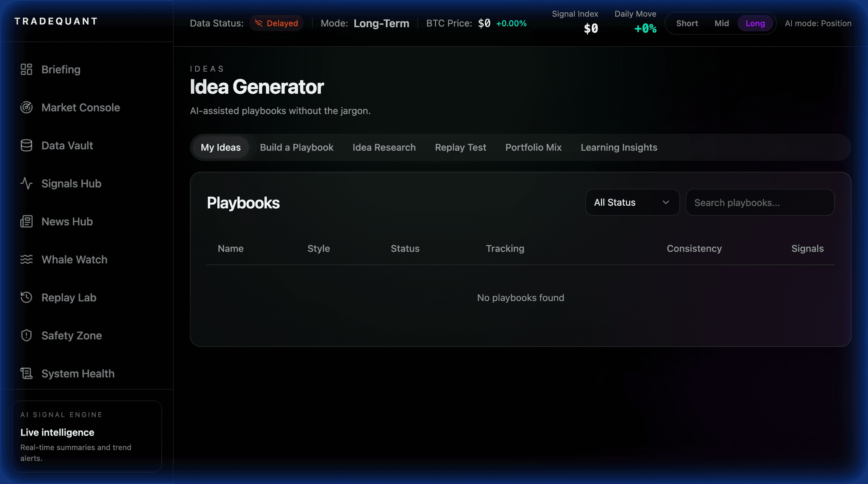The image size is (868, 484).
Task: Select the Replay Lab history icon
Action: (x=26, y=297)
